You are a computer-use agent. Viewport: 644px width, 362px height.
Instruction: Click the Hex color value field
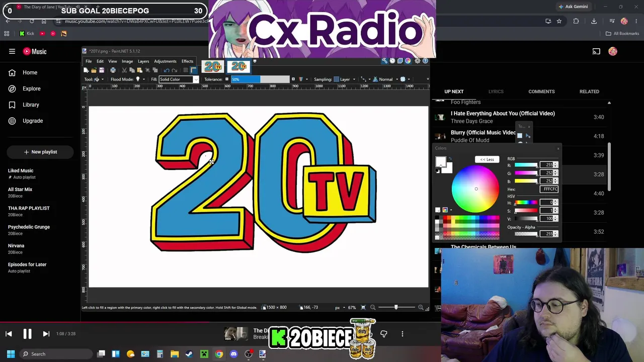549,189
